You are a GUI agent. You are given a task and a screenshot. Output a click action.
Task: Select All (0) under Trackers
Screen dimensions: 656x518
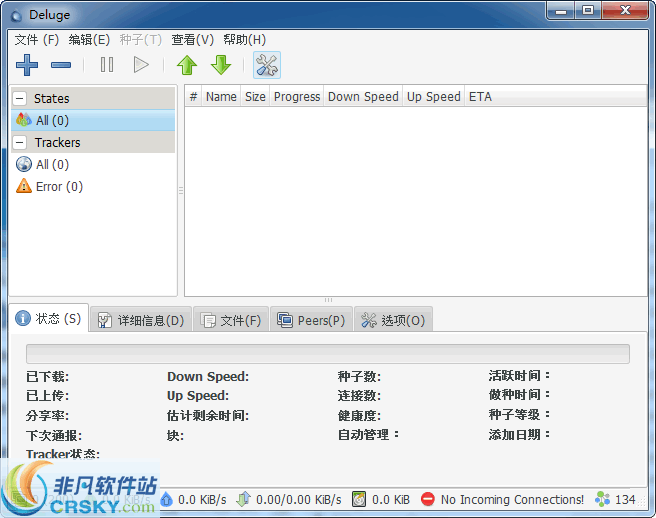tap(93, 164)
